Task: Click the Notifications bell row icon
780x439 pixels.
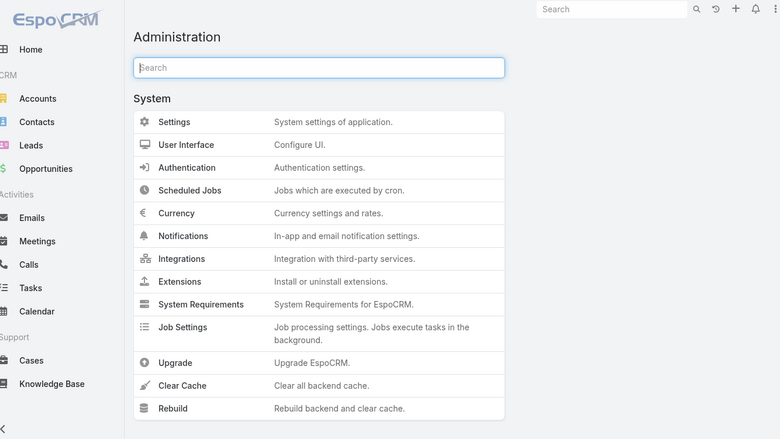Action: click(x=144, y=236)
